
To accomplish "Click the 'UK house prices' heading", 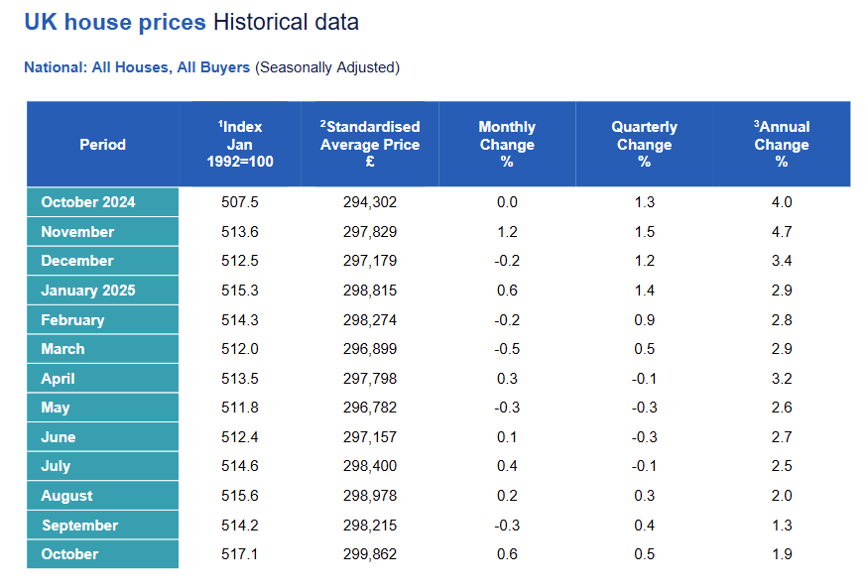I will [x=115, y=22].
